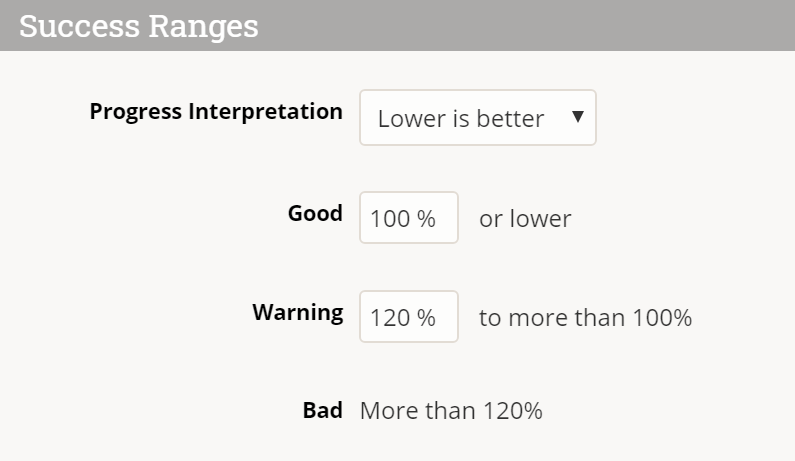Click the word "Interpretation" in the label
This screenshot has height=461, width=795.
(265, 111)
